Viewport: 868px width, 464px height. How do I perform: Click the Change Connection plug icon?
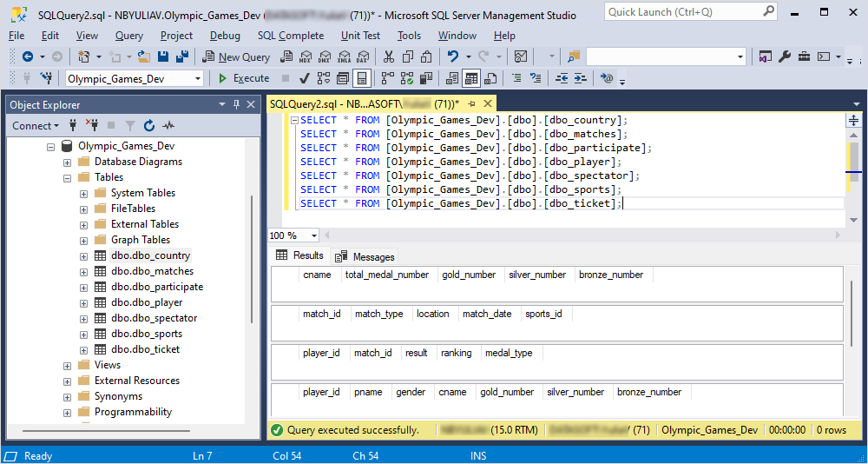click(47, 78)
